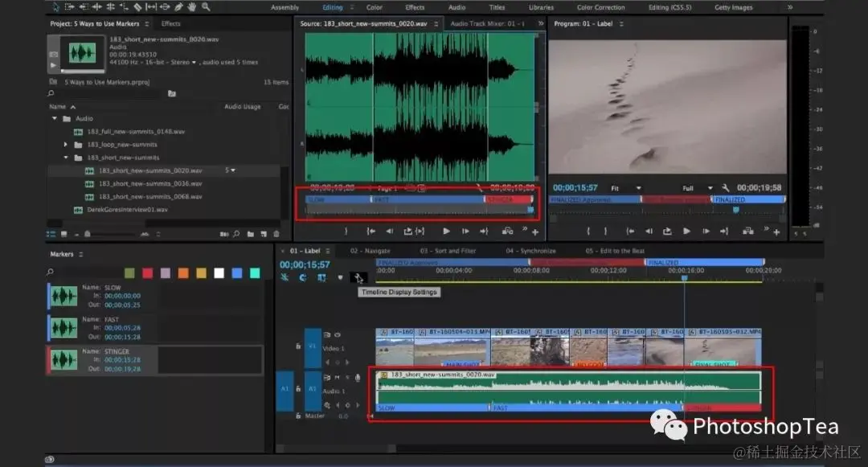
Task: Open Timeline Display Settings wrench
Action: click(358, 277)
